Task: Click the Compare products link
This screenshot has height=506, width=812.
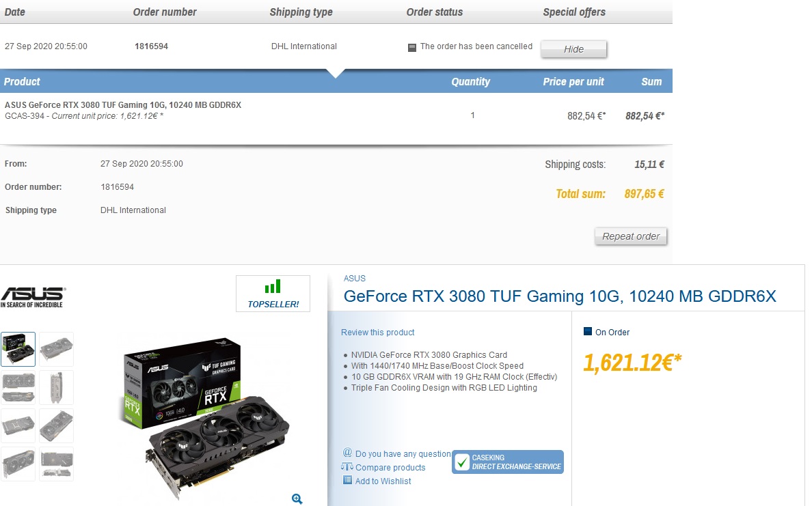Action: click(390, 468)
